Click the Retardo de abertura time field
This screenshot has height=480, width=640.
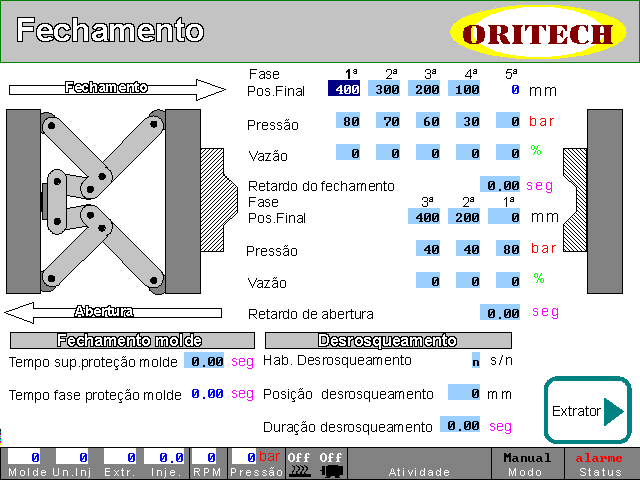(500, 313)
